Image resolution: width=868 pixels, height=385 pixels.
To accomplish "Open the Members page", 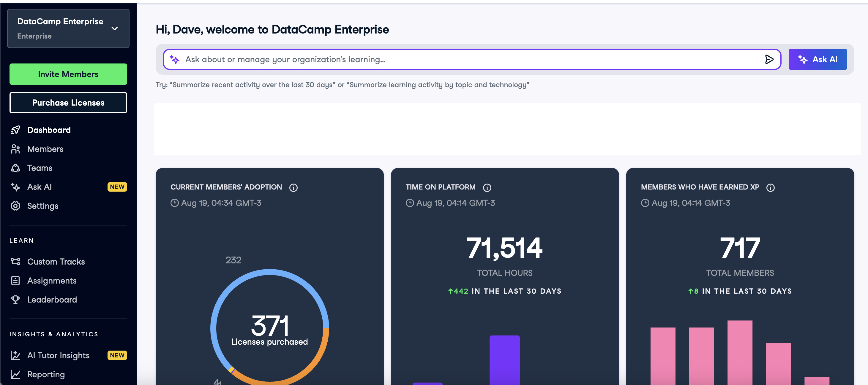I will pyautogui.click(x=45, y=149).
